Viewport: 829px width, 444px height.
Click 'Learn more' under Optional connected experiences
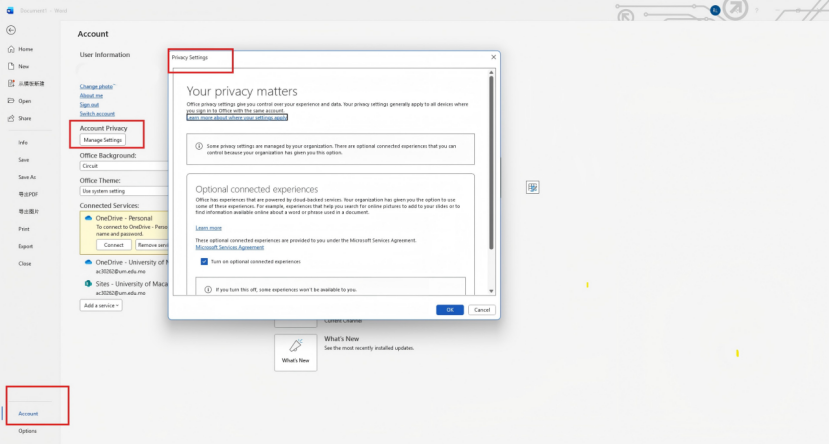pos(209,228)
